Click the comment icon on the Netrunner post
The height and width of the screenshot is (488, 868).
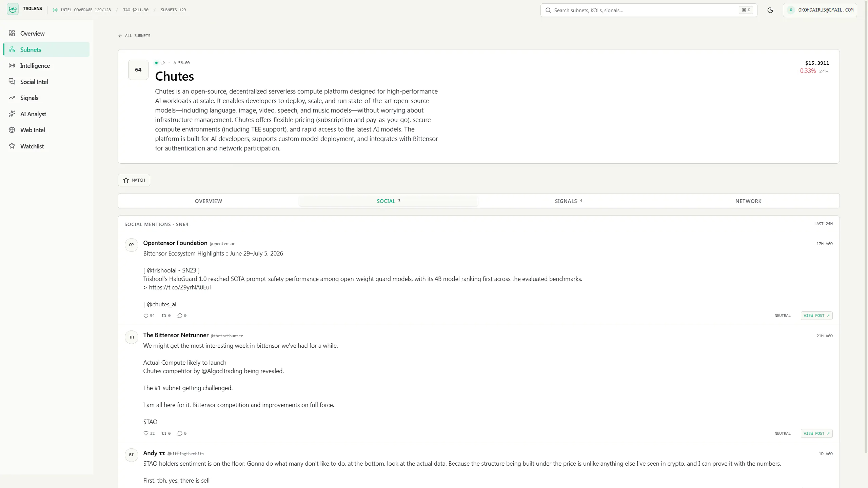click(180, 433)
